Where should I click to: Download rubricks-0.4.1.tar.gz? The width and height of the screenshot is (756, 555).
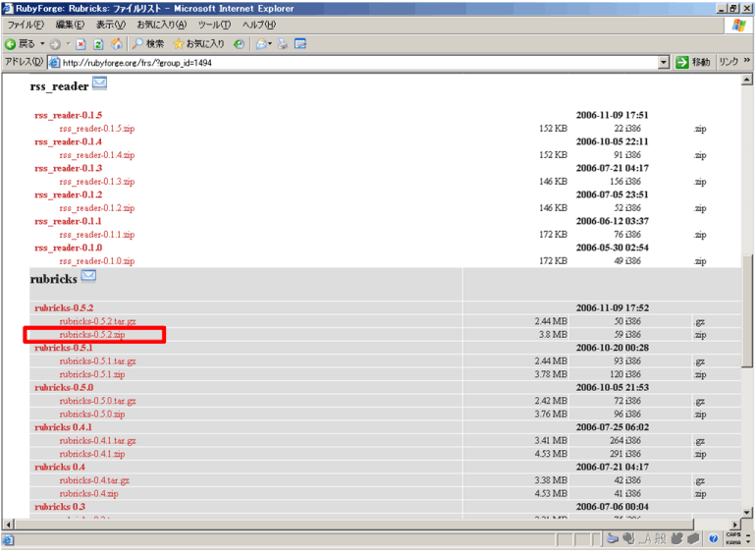point(97,441)
